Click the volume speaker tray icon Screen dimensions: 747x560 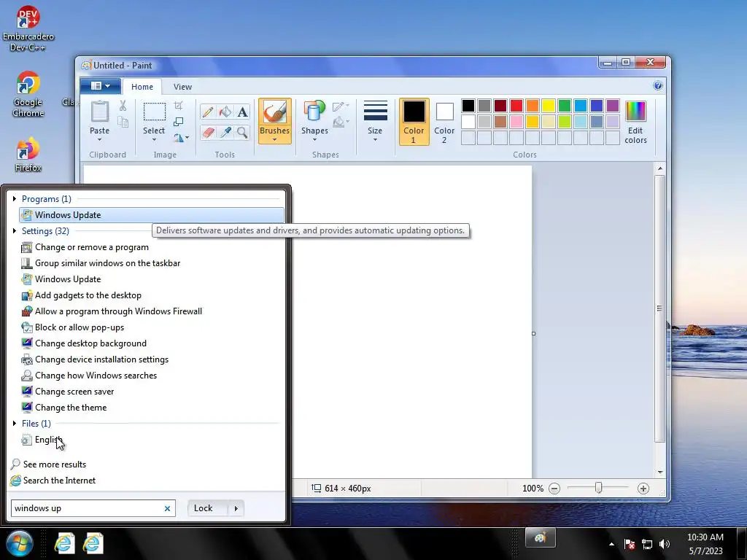[665, 544]
